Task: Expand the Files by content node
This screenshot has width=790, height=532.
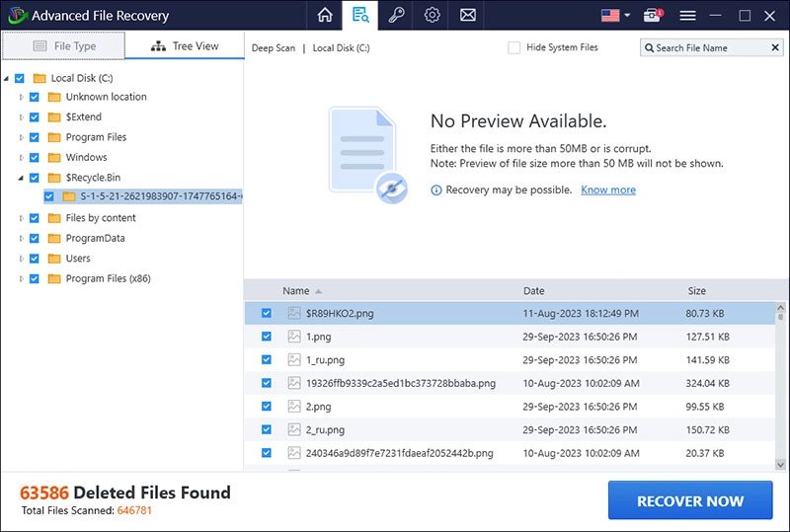Action: pos(21,218)
